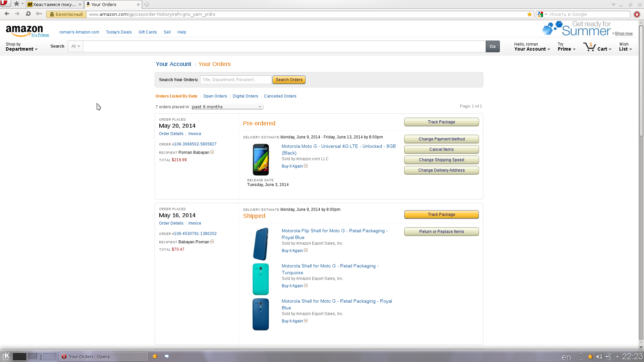Viewport: 644px width, 362px height.
Task: Click Shop now summer banner link
Action: tap(624, 34)
